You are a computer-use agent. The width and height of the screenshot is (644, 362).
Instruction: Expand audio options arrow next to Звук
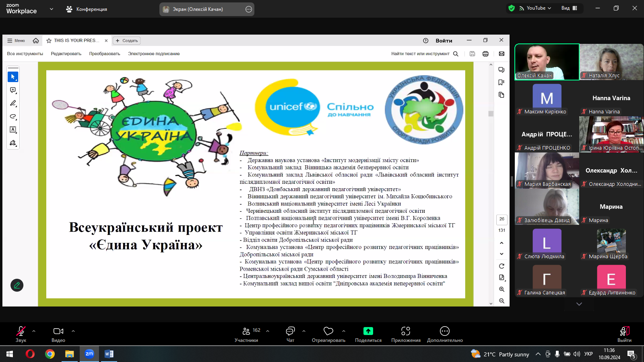(x=34, y=331)
